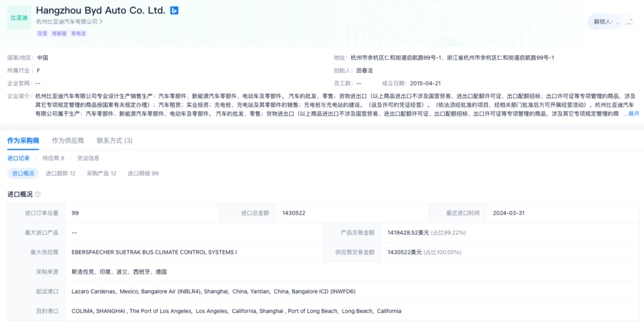
Task: Switch to 采购产品 12 filter pill
Action: pyautogui.click(x=101, y=173)
